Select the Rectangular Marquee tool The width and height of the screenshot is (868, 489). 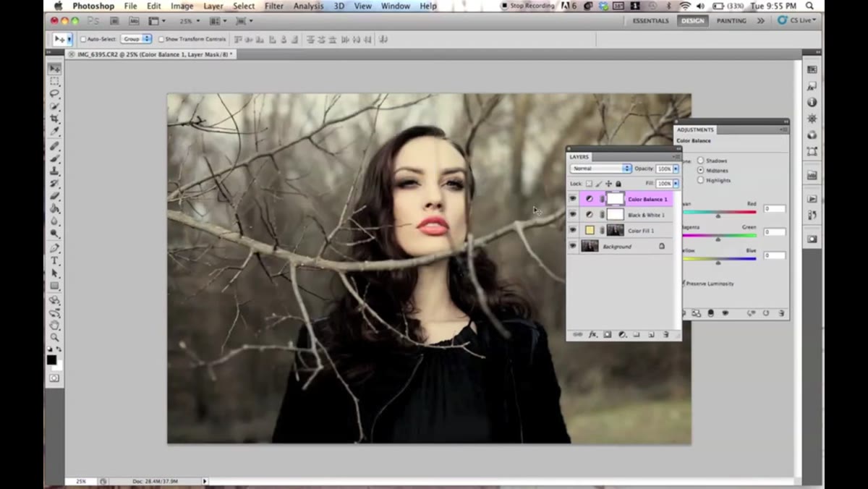54,81
